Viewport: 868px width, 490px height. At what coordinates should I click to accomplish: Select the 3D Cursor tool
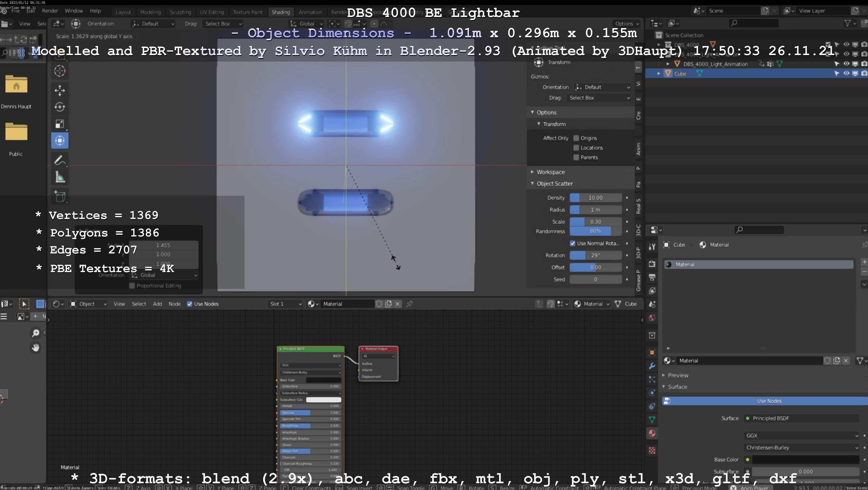tap(60, 71)
